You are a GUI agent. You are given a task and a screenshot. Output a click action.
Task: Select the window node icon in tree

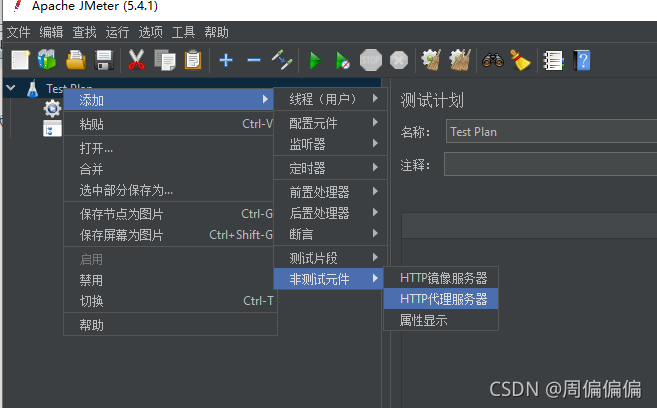click(52, 128)
